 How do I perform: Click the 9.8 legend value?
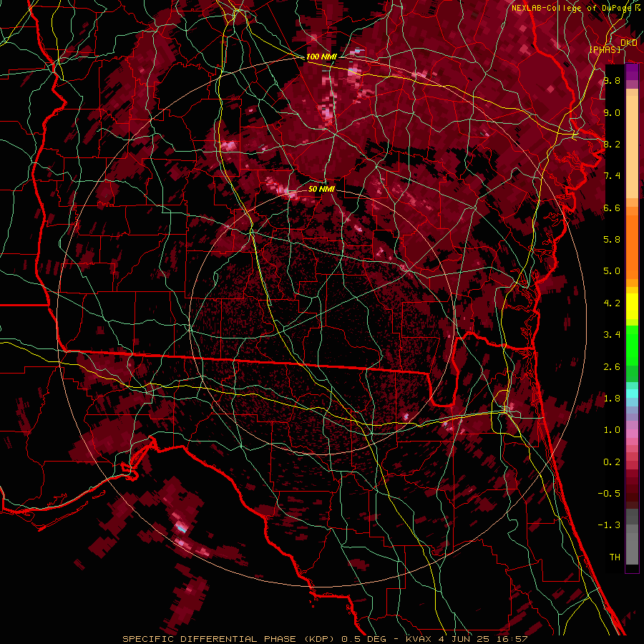[x=612, y=81]
